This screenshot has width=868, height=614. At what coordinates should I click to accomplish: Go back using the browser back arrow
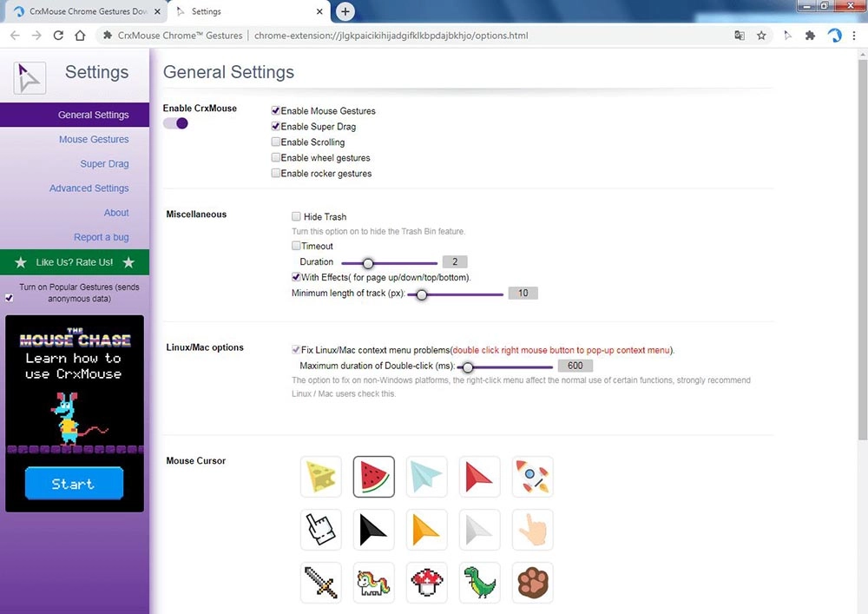click(15, 36)
